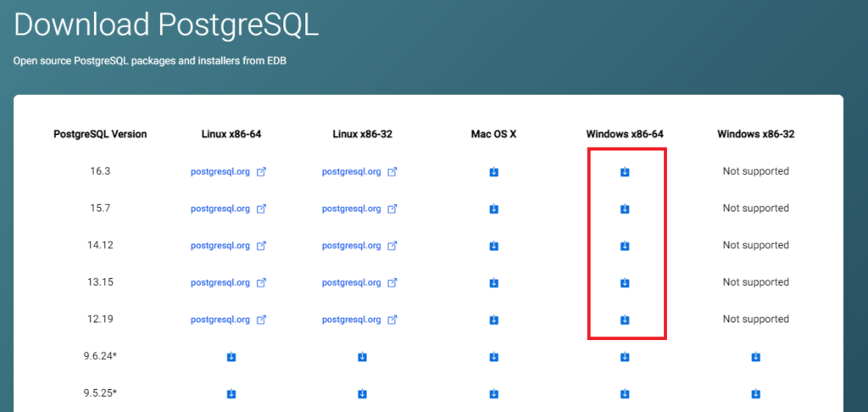
Task: Click Not supported in the 14.12 row
Action: [x=755, y=245]
